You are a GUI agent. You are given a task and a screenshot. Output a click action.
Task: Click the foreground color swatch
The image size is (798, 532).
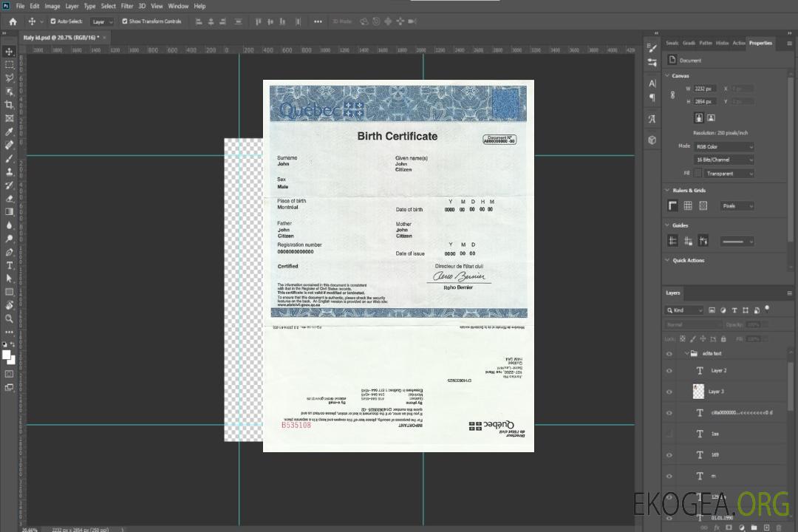point(7,355)
